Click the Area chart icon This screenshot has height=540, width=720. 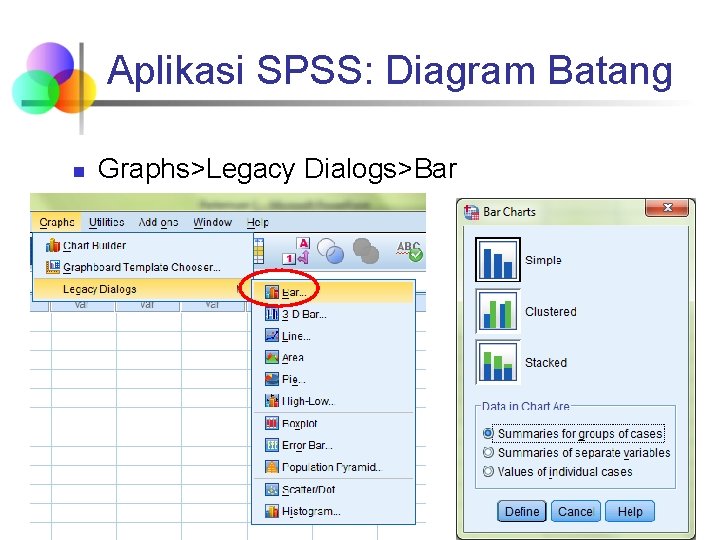272,357
